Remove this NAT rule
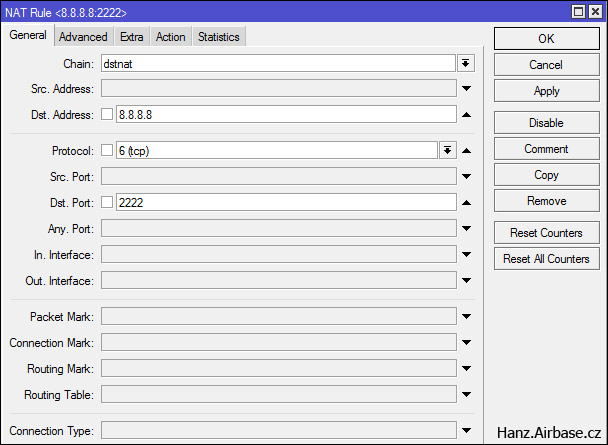Viewport: 608px width, 445px height. [547, 201]
